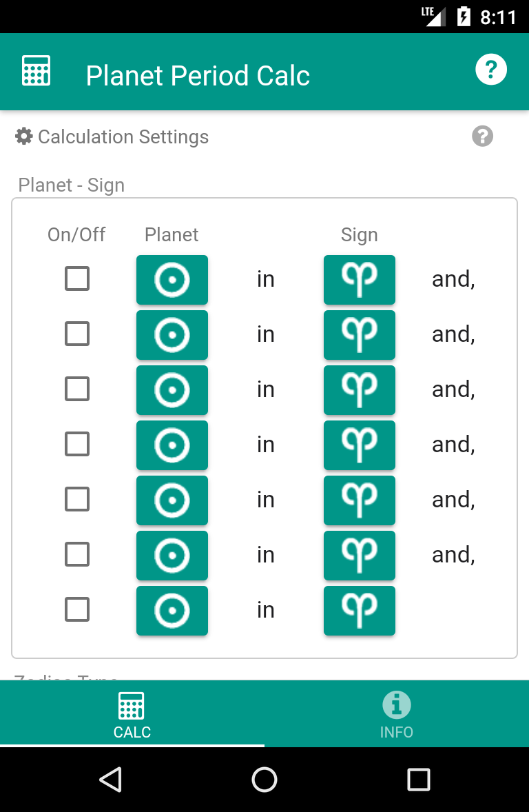
Task: Tap the Sun symbol button in the last row
Action: (172, 610)
